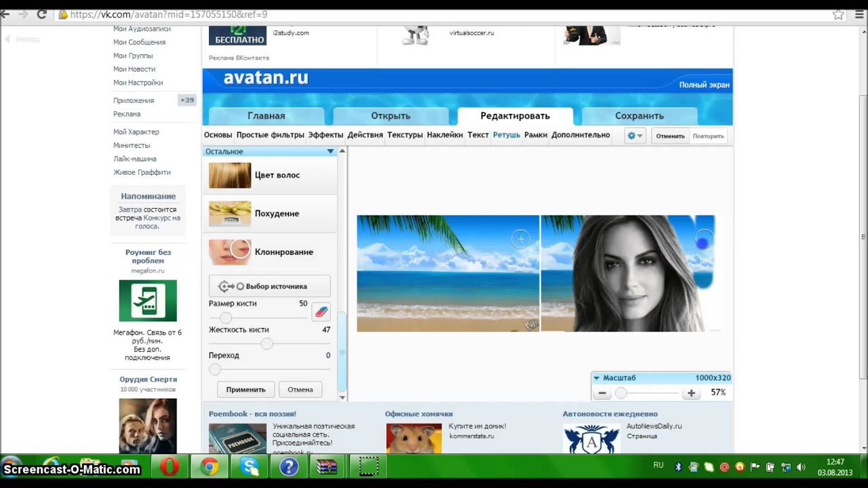The width and height of the screenshot is (868, 488).
Task: Click the volume icon in system tray
Action: pyautogui.click(x=801, y=467)
